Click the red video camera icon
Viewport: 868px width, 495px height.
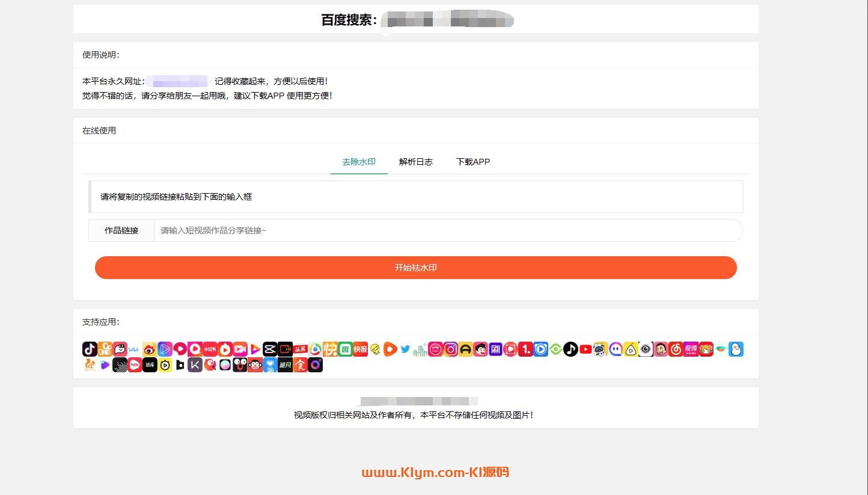click(x=240, y=349)
